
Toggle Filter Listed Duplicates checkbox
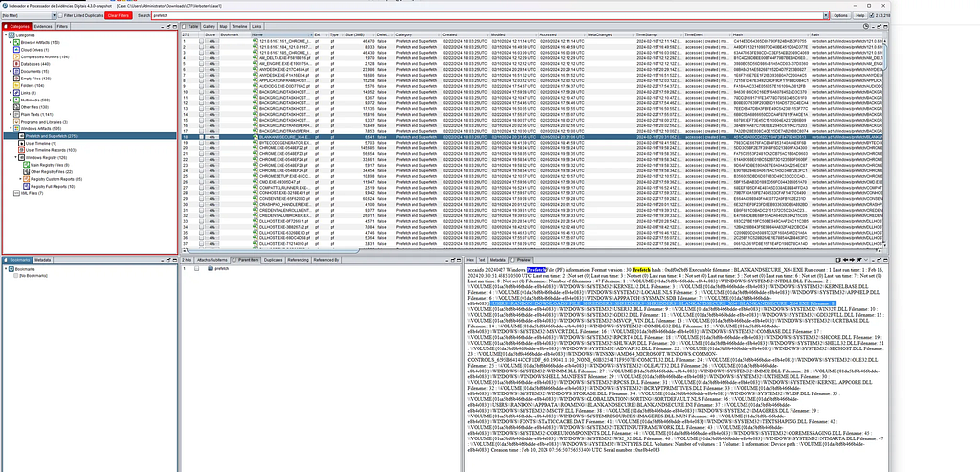[x=60, y=15]
